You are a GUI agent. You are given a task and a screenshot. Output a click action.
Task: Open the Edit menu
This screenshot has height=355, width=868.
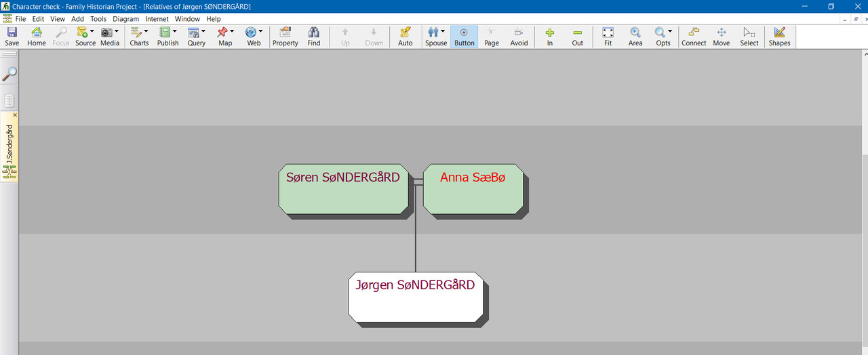(38, 19)
